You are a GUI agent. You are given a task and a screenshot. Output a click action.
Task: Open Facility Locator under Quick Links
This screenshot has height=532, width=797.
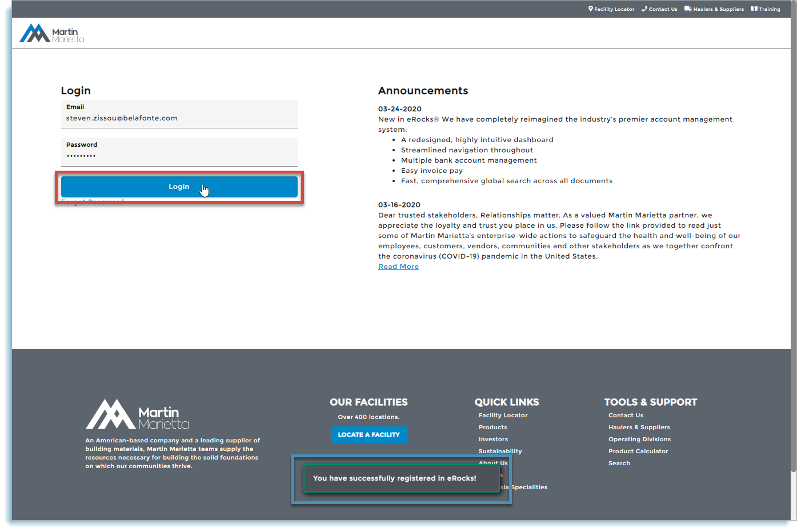click(x=503, y=416)
